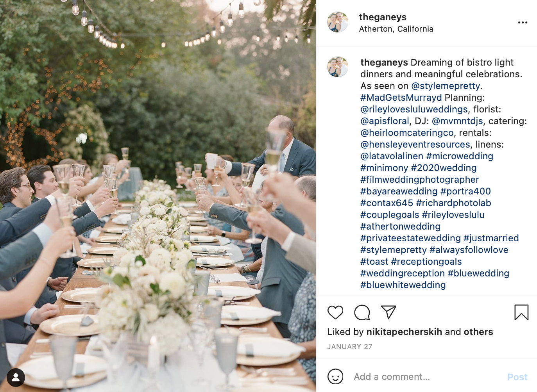
Task: Open theganeys username in header
Action: 383,17
